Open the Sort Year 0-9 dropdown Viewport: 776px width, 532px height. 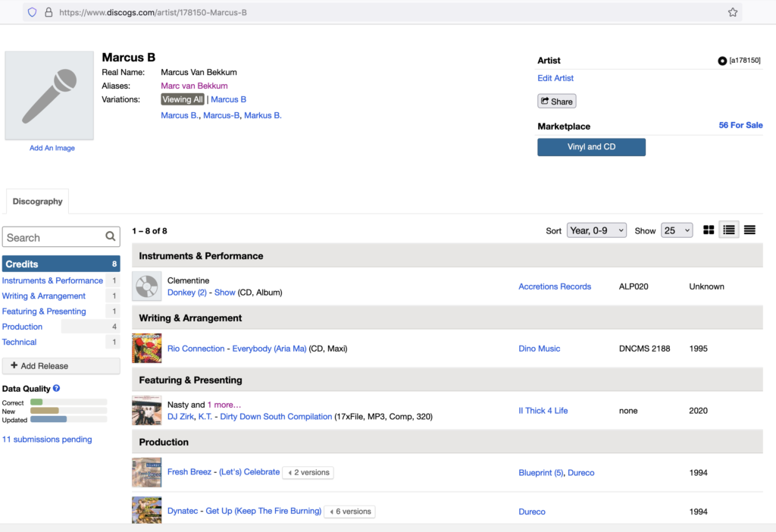(x=596, y=230)
